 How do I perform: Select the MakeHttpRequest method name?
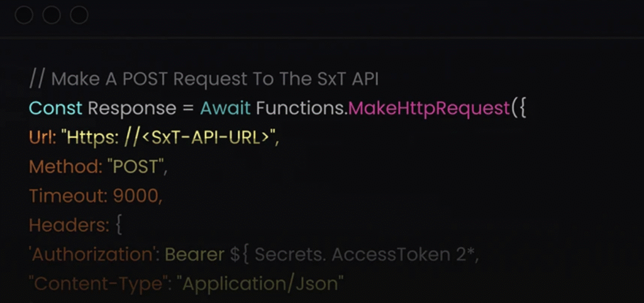[x=428, y=108]
